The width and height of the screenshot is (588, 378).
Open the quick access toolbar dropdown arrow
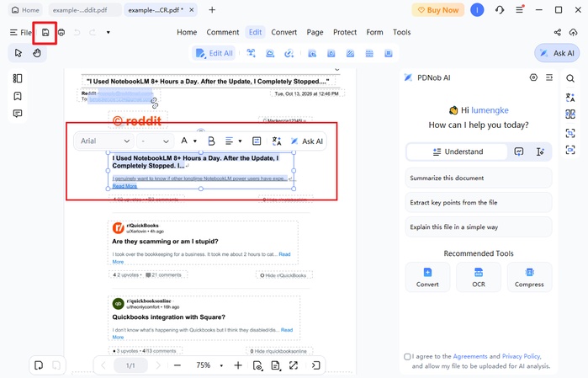pyautogui.click(x=108, y=33)
